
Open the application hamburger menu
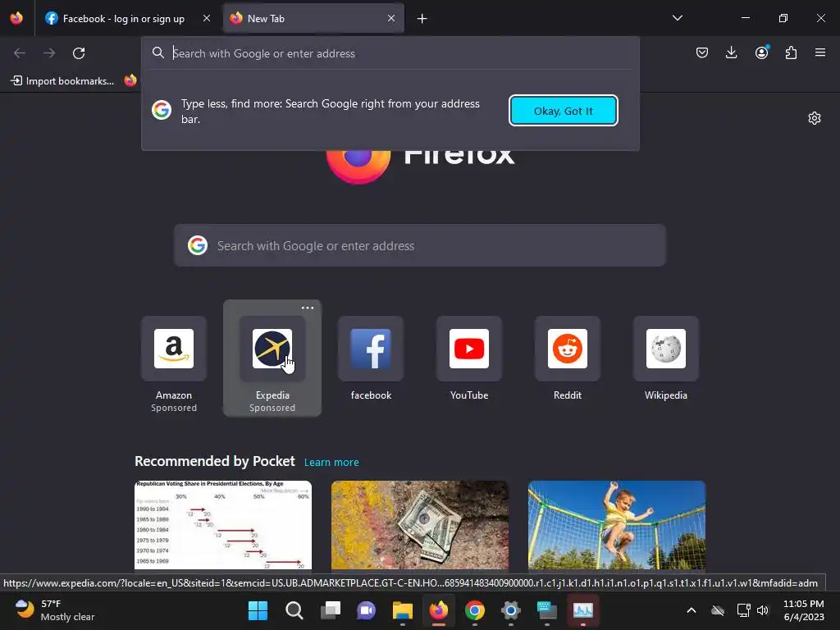[x=820, y=52]
